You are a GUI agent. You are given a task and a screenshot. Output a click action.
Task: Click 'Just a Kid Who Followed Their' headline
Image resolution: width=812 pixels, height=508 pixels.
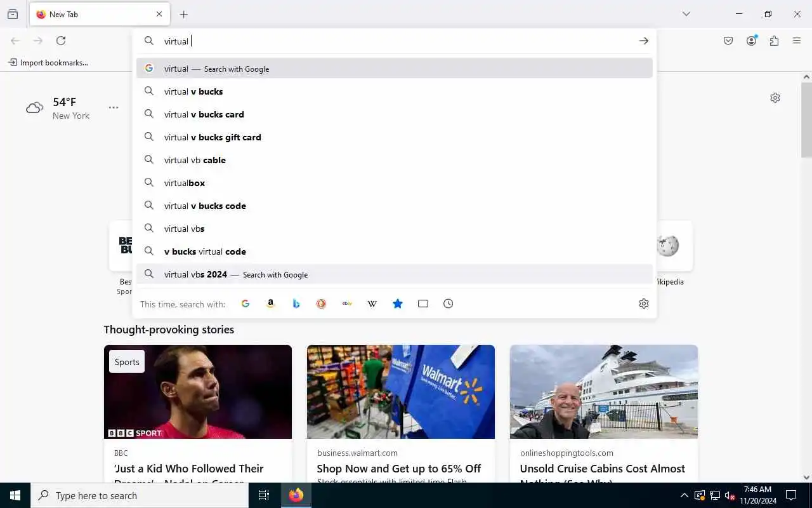(x=189, y=469)
